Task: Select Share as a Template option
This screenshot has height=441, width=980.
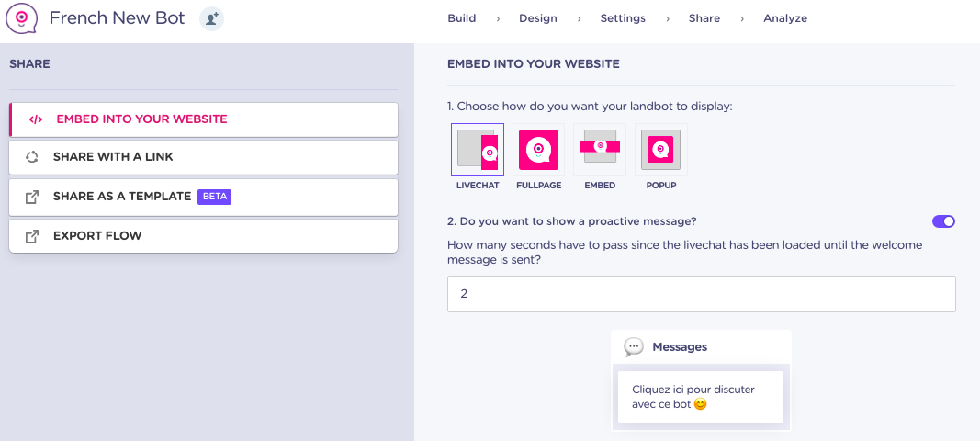Action: click(x=204, y=197)
